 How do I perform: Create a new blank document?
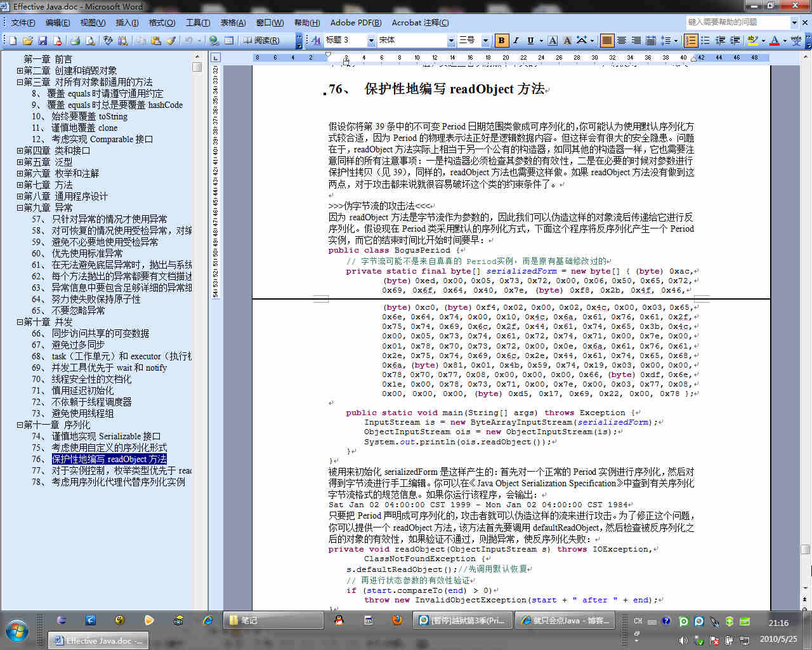coord(13,41)
